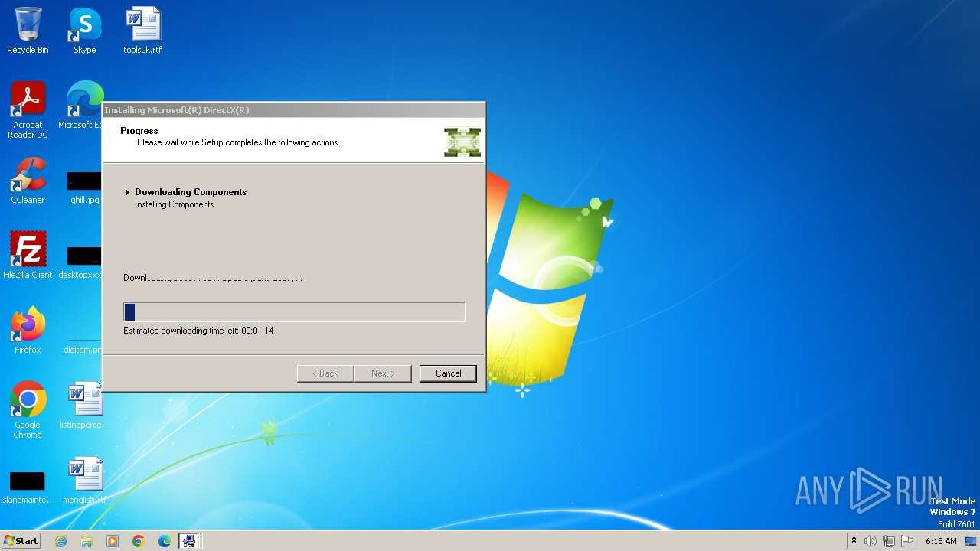Click the Show desktop button
This screenshot has width=980, height=551.
click(x=971, y=541)
